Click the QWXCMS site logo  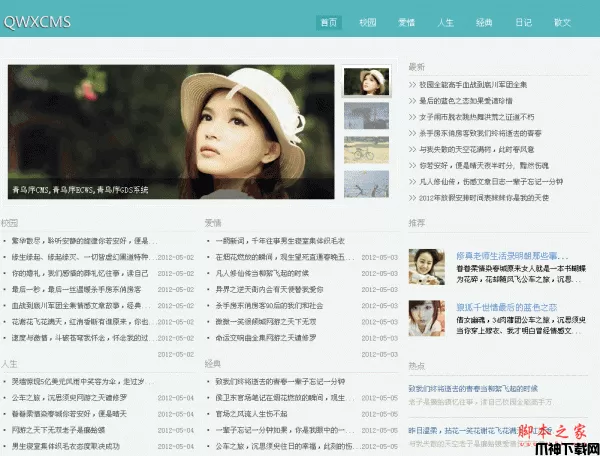click(36, 23)
